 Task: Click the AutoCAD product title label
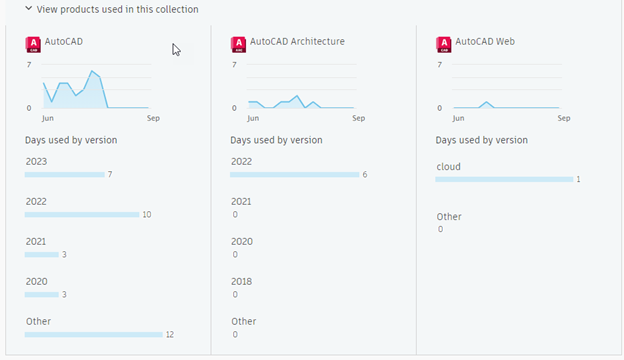(x=64, y=41)
